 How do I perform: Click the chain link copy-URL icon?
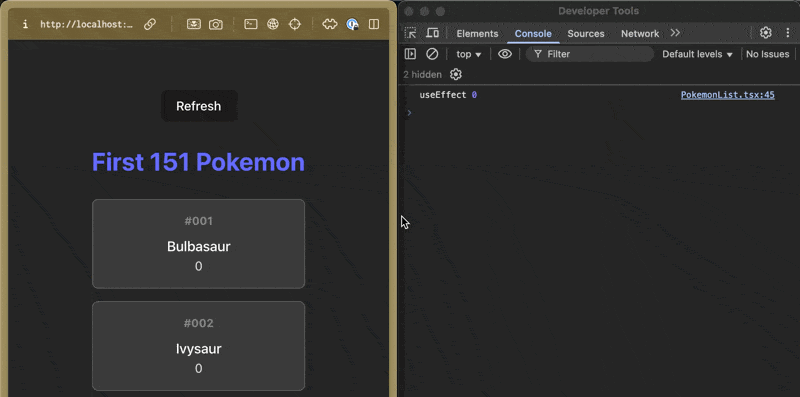tap(149, 24)
